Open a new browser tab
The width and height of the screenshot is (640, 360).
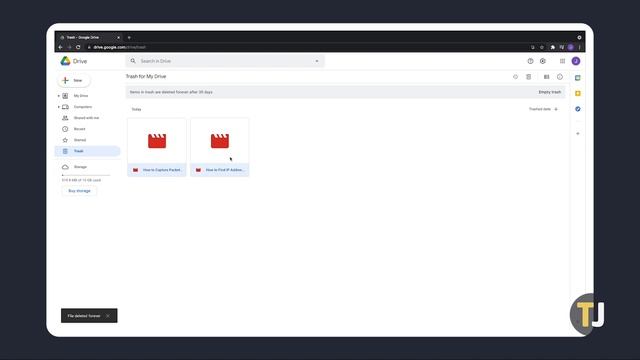point(129,38)
